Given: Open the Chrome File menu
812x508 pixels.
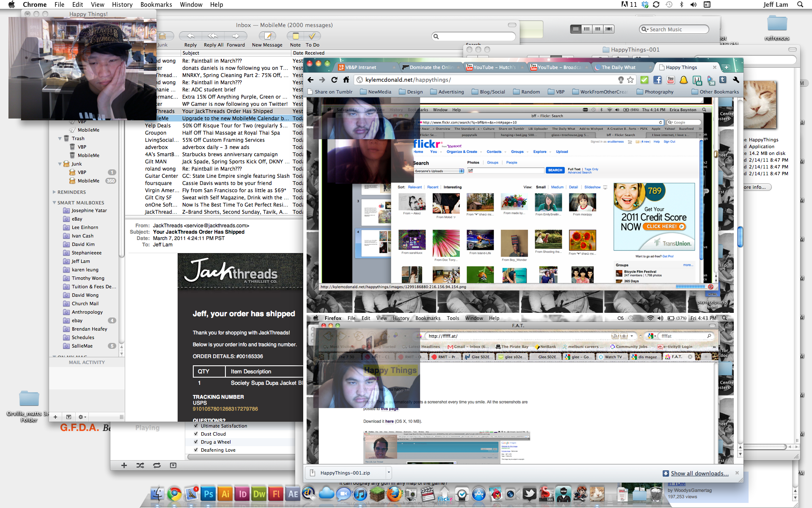Looking at the screenshot, I should [59, 4].
